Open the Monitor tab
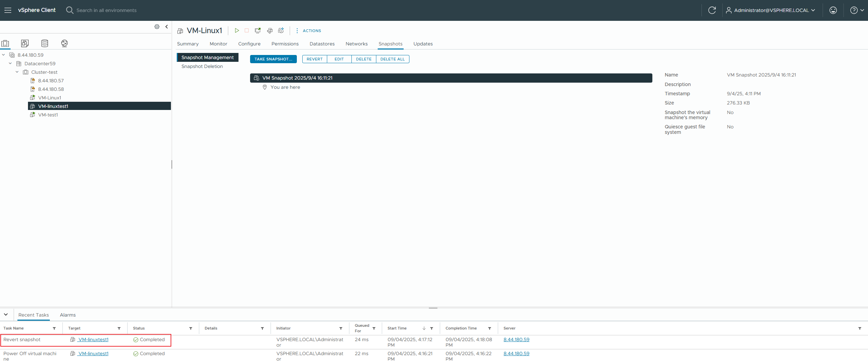The width and height of the screenshot is (868, 363). point(218,44)
